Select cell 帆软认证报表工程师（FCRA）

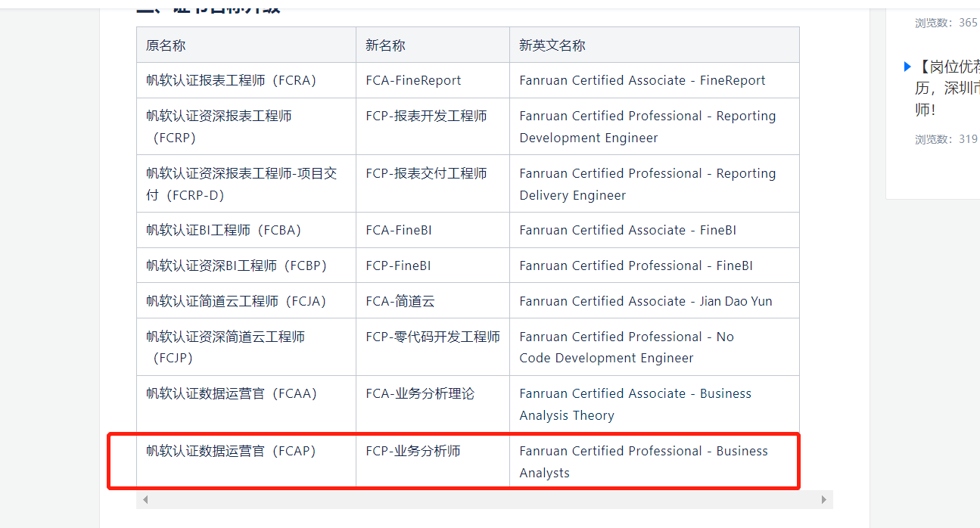point(246,80)
